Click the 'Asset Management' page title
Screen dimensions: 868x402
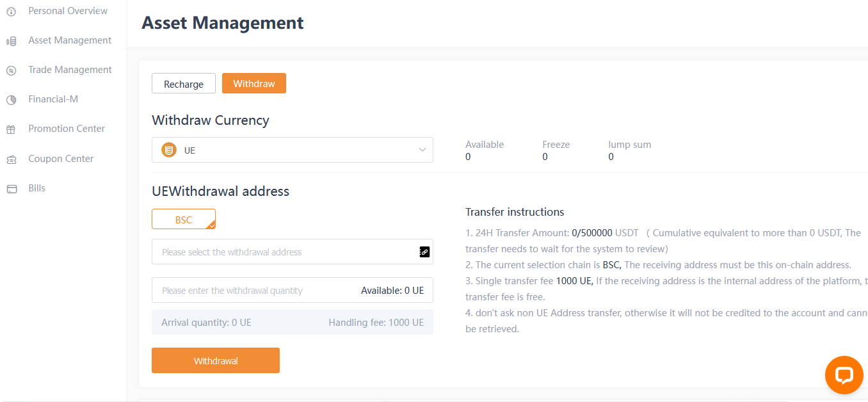[222, 23]
